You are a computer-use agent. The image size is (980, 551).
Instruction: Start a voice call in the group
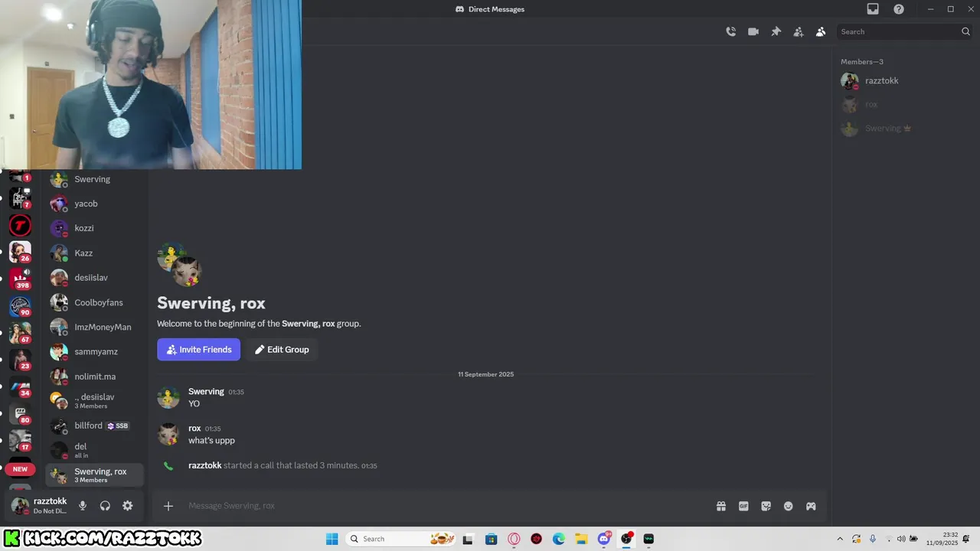731,31
